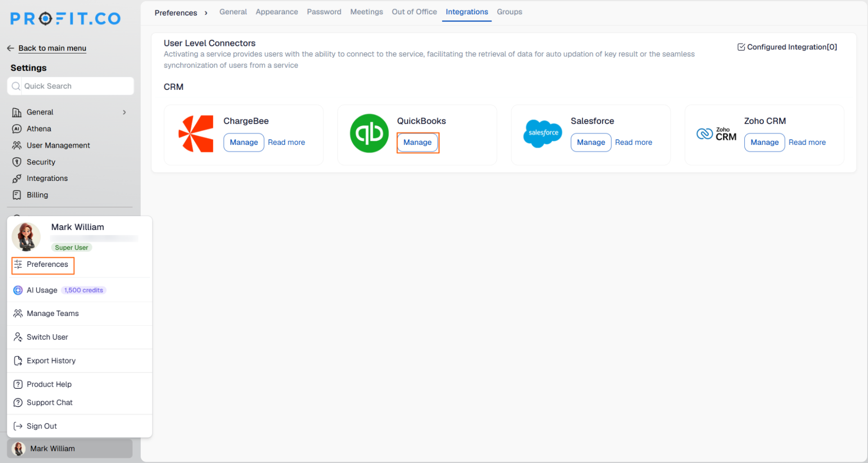Viewport: 868px width, 463px height.
Task: Open the Password tab
Action: pyautogui.click(x=324, y=12)
